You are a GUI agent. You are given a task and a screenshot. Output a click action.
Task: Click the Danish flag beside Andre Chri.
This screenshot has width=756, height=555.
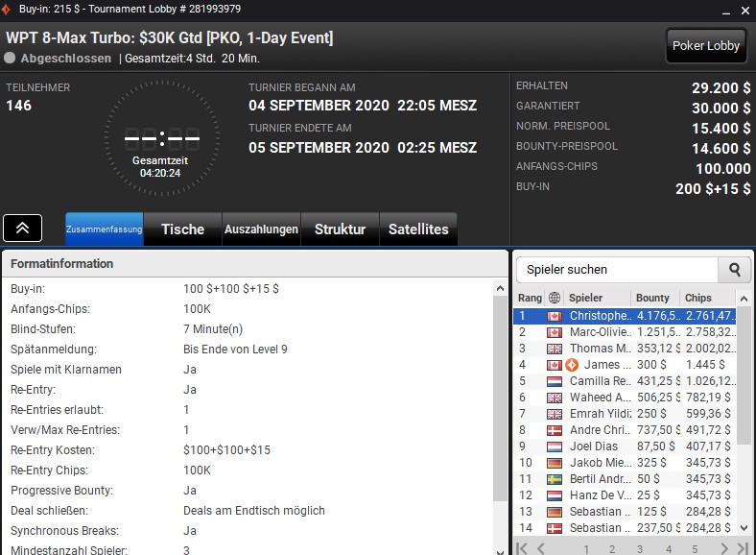click(x=555, y=430)
